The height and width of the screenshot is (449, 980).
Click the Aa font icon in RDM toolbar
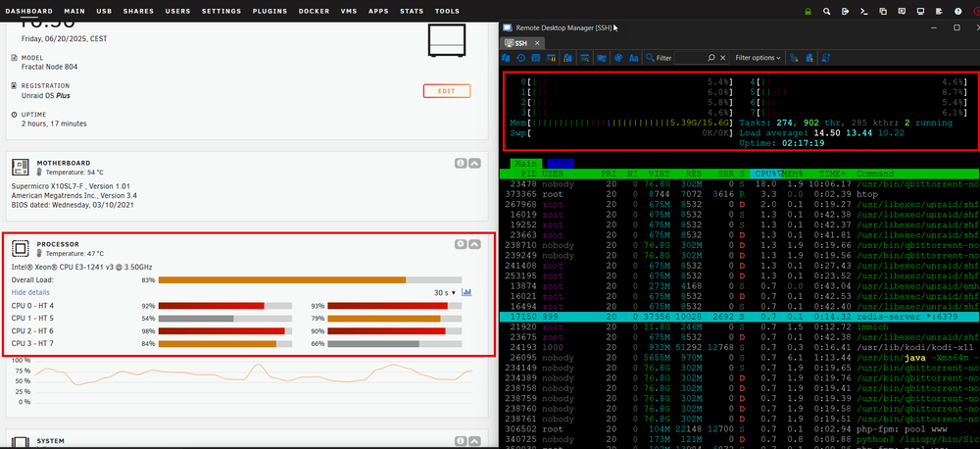633,58
